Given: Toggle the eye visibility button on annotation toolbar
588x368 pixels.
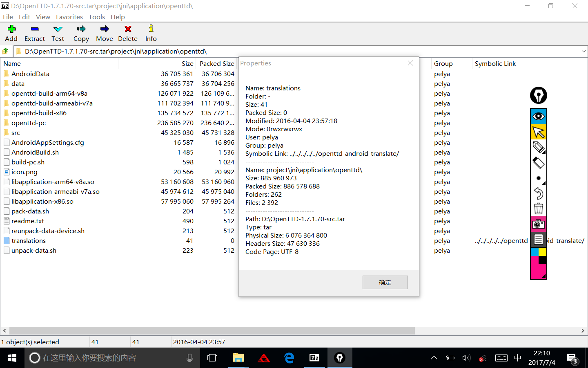Looking at the screenshot, I should pyautogui.click(x=539, y=117).
